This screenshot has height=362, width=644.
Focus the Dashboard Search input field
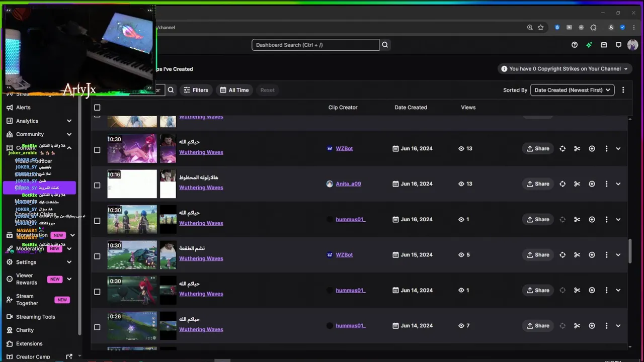click(x=315, y=45)
